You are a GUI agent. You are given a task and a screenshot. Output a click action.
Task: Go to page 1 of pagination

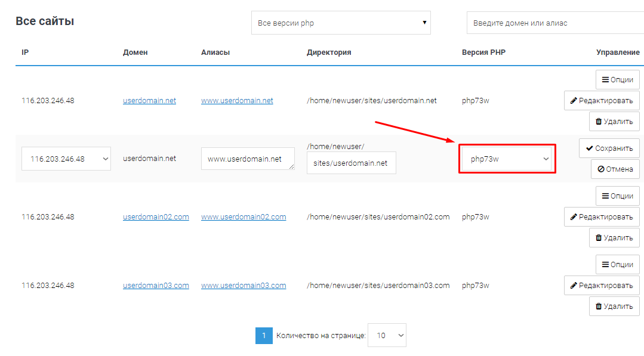click(264, 336)
